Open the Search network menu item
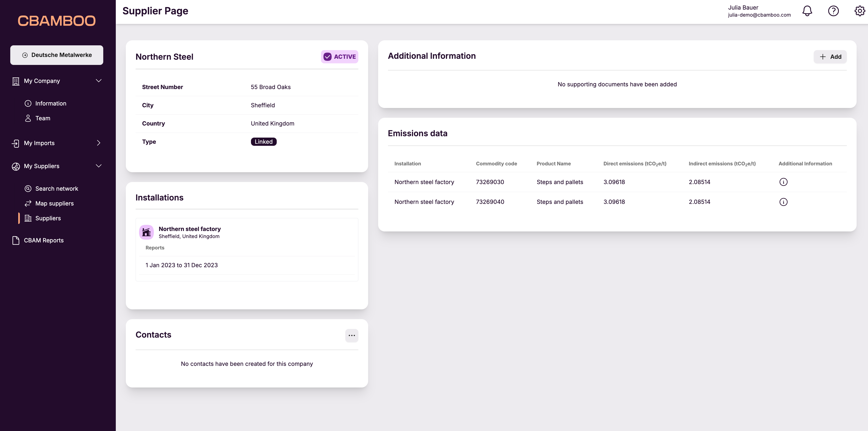868x431 pixels. 57,189
